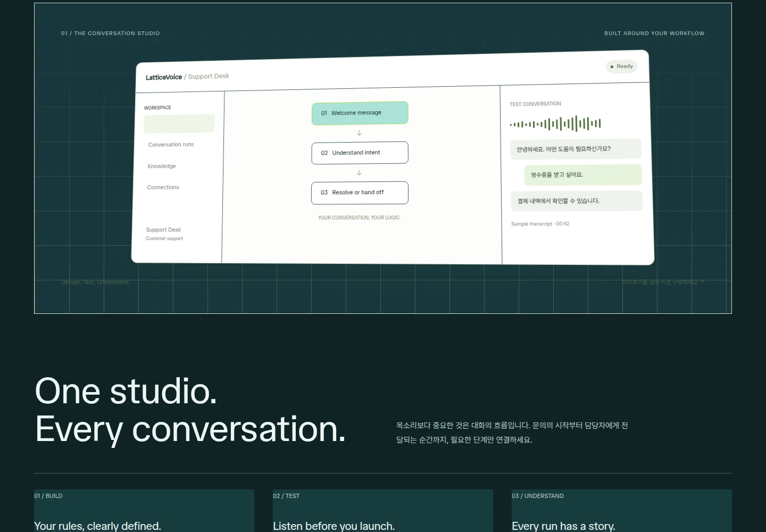Viewport: 766px width, 532px height.
Task: Select the 01 Welcome message step
Action: (360, 113)
